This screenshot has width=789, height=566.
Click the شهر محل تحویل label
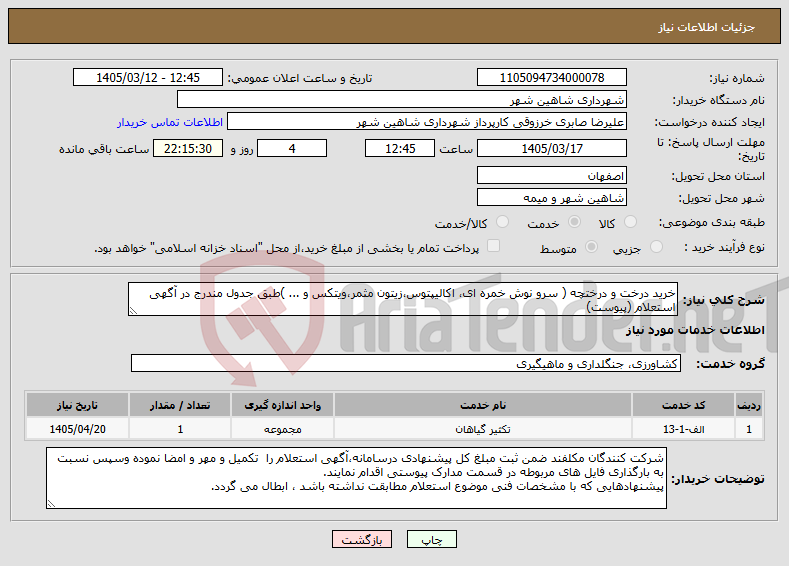722,198
